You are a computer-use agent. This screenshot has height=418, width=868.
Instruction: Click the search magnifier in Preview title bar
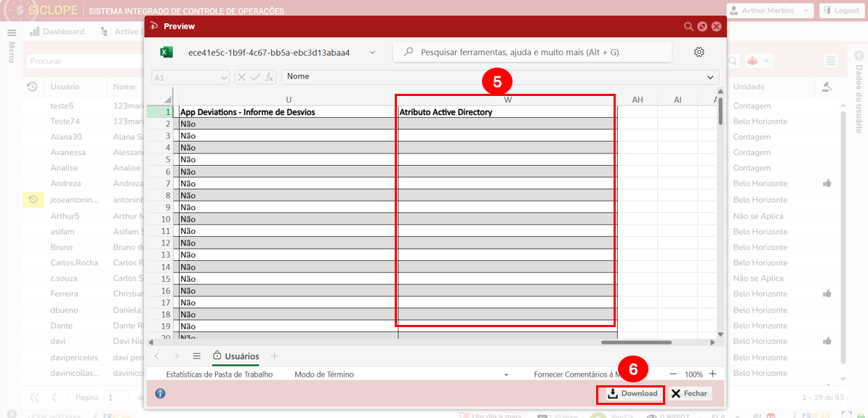pyautogui.click(x=688, y=26)
